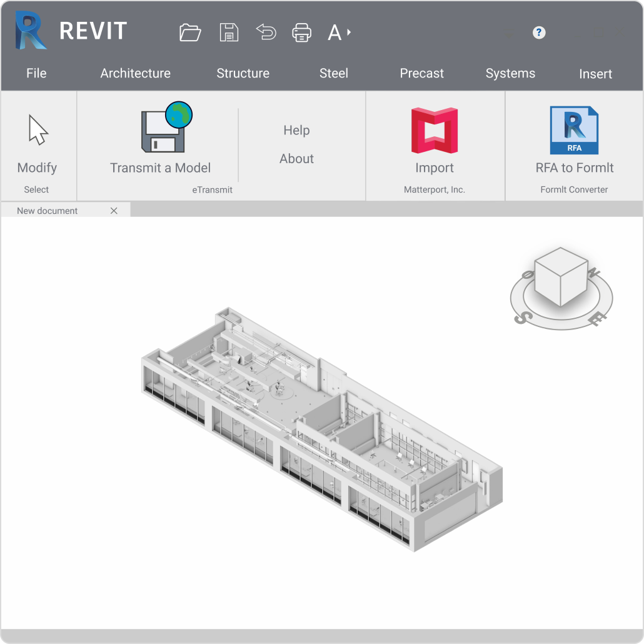Print the current view

tap(302, 33)
